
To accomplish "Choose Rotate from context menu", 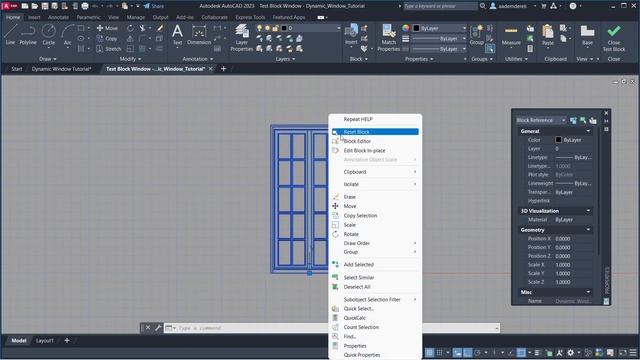I will tap(375, 234).
